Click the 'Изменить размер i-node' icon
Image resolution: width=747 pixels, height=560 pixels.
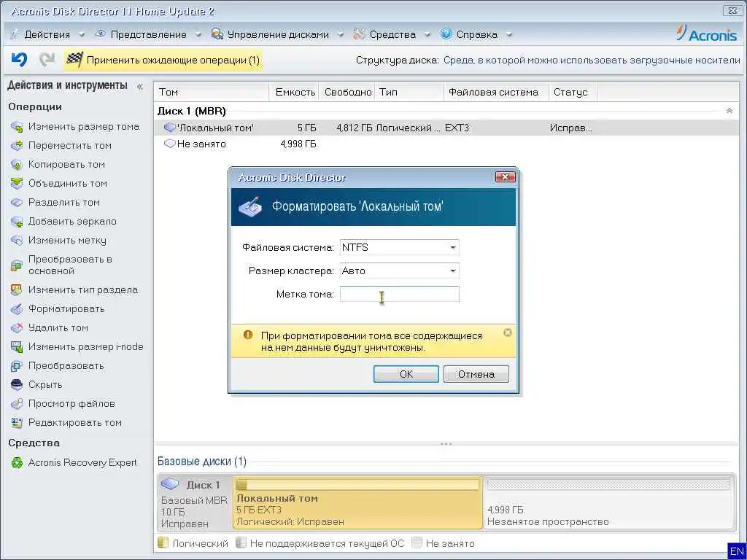(17, 346)
